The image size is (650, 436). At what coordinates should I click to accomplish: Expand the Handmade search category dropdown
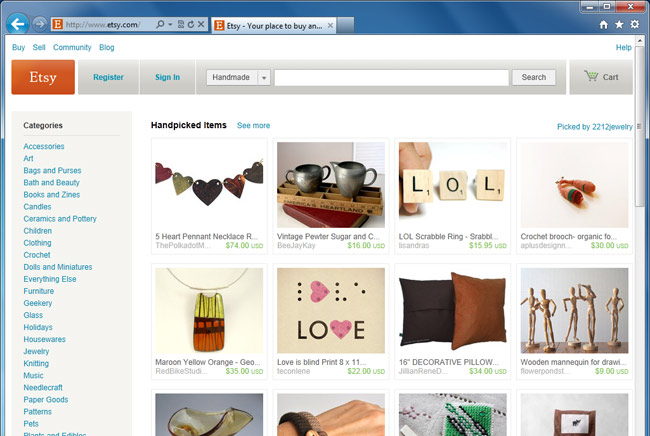(264, 77)
